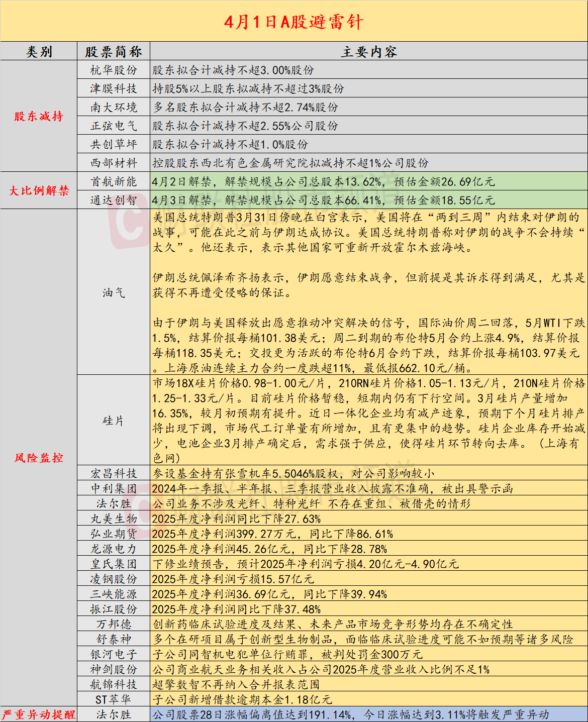Click the 硅片 sector cell
The image size is (588, 722).
pos(114,421)
